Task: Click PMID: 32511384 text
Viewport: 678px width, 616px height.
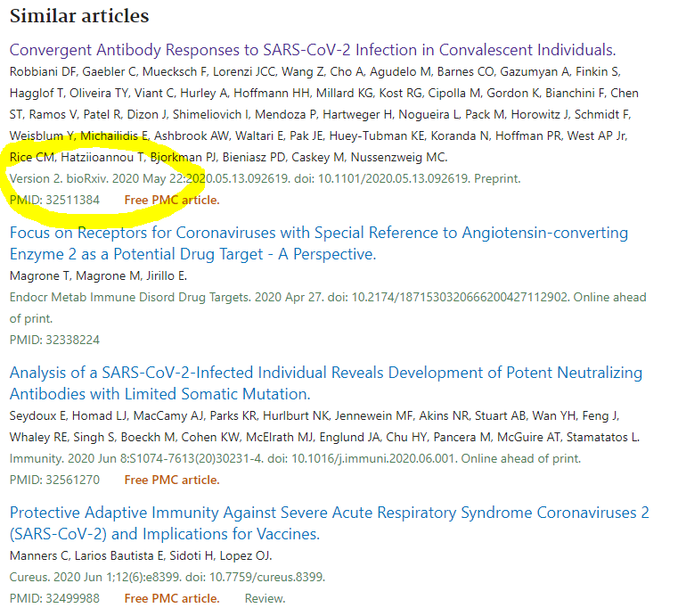Action: 54,200
